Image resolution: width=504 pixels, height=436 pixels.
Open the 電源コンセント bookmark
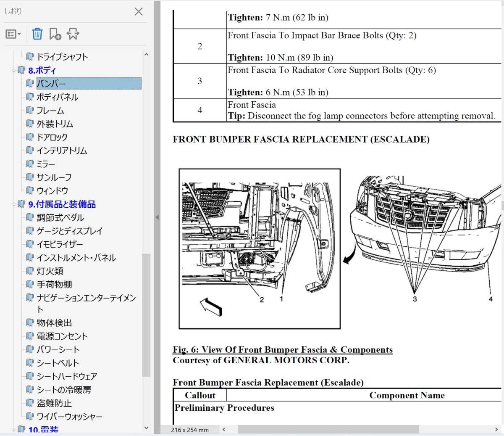click(x=62, y=336)
